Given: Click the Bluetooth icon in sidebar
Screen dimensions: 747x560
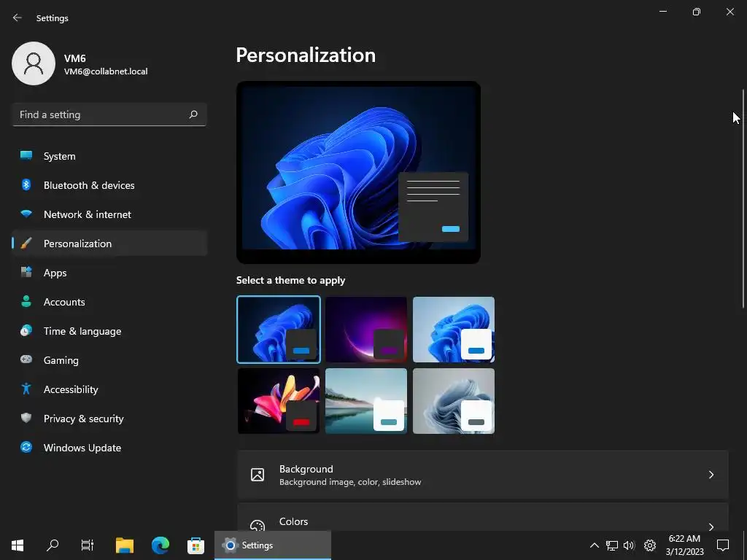Looking at the screenshot, I should 26,184.
